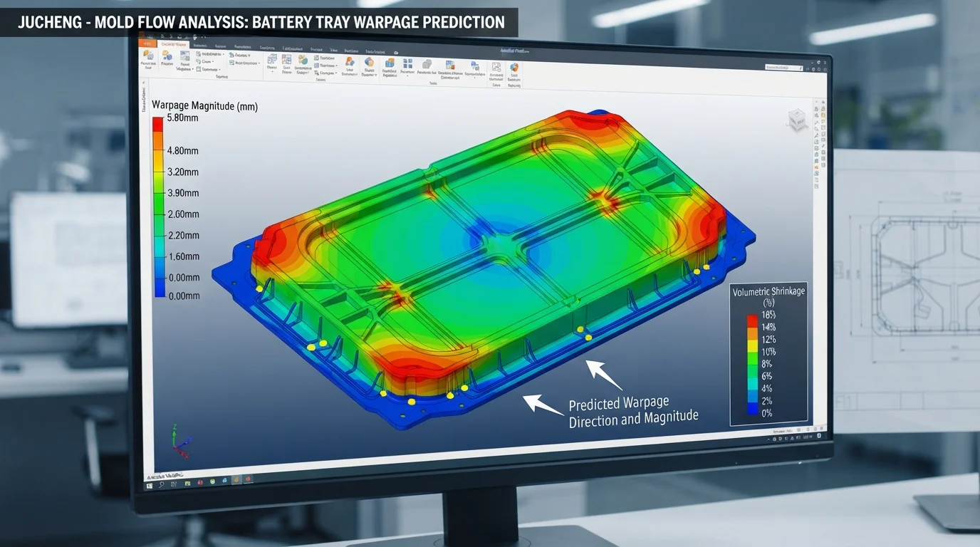
Task: Click the 'Warpage Magnitude (mm)' legend title
Action: tap(204, 106)
